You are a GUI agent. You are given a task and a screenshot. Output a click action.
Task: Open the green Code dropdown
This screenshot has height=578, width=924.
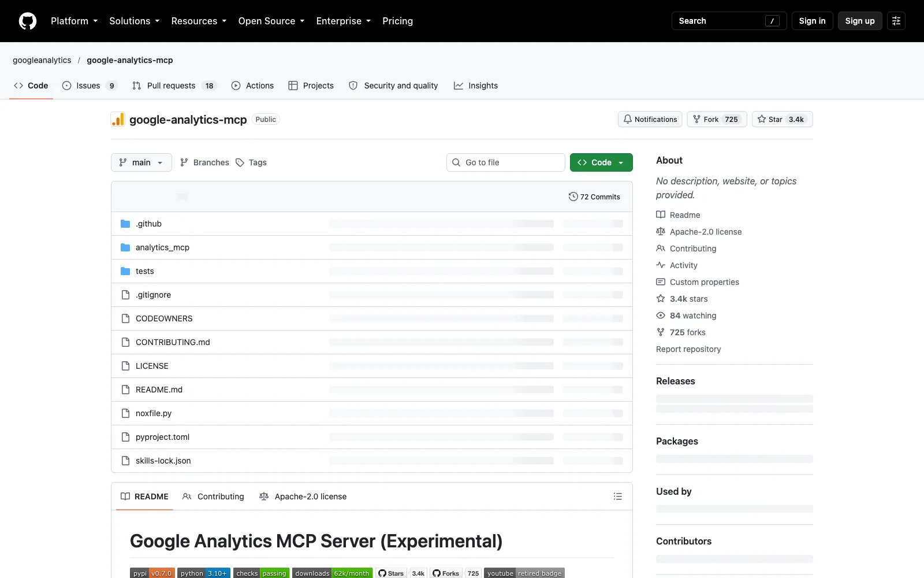pos(601,162)
